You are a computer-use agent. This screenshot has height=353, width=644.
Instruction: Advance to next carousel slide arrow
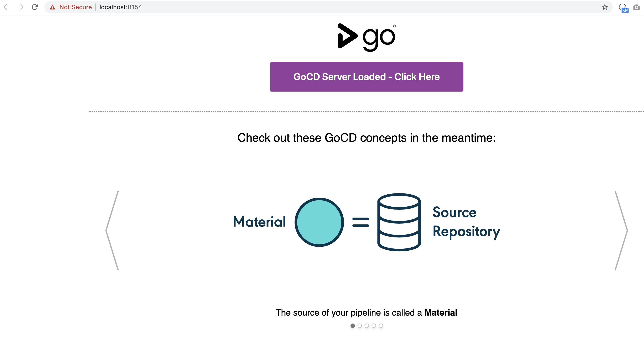(x=621, y=230)
